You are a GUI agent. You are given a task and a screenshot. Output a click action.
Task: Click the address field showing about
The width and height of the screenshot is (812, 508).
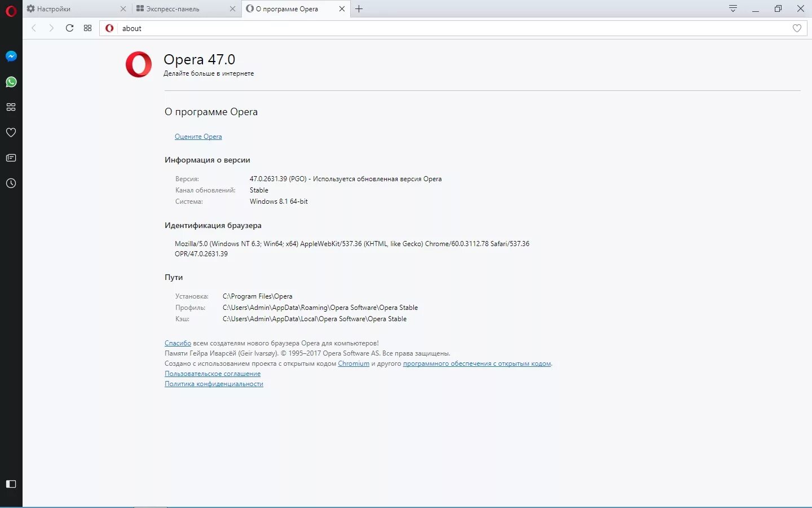(454, 28)
